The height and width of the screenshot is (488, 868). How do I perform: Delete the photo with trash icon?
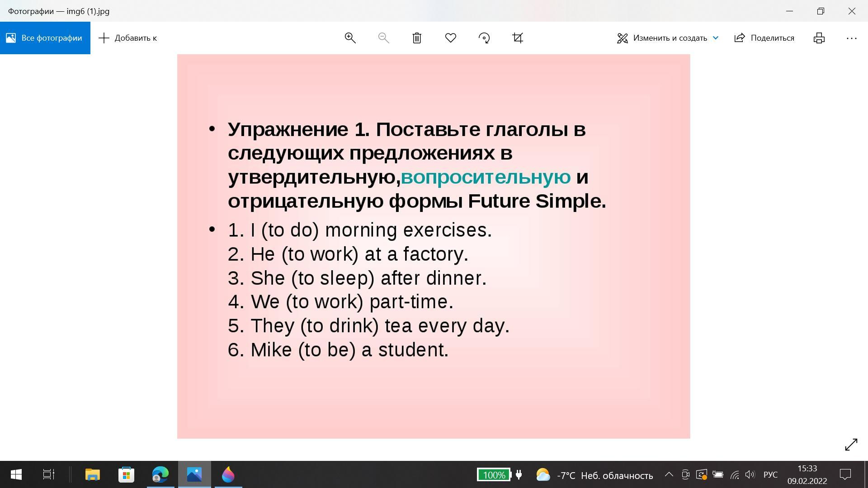pyautogui.click(x=417, y=38)
